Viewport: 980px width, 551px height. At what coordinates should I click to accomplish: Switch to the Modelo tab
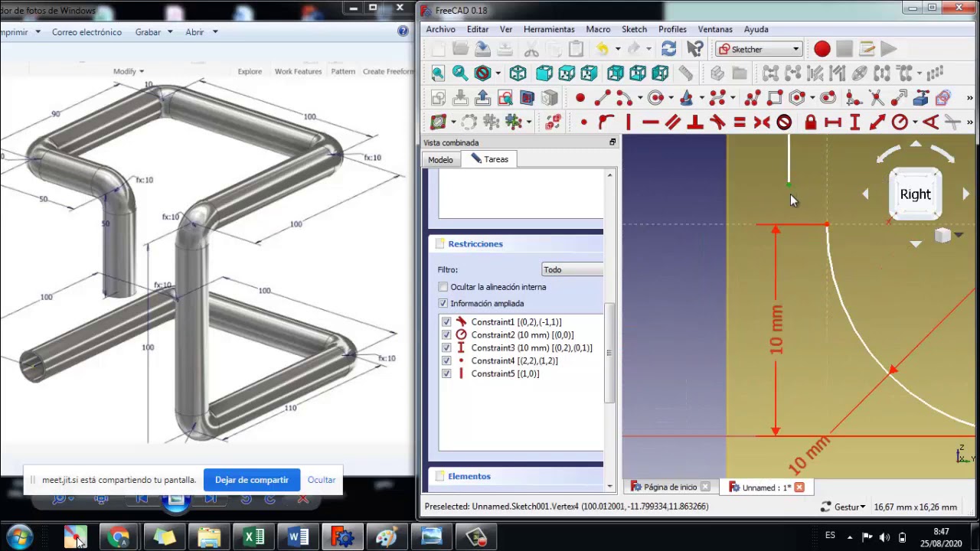440,159
